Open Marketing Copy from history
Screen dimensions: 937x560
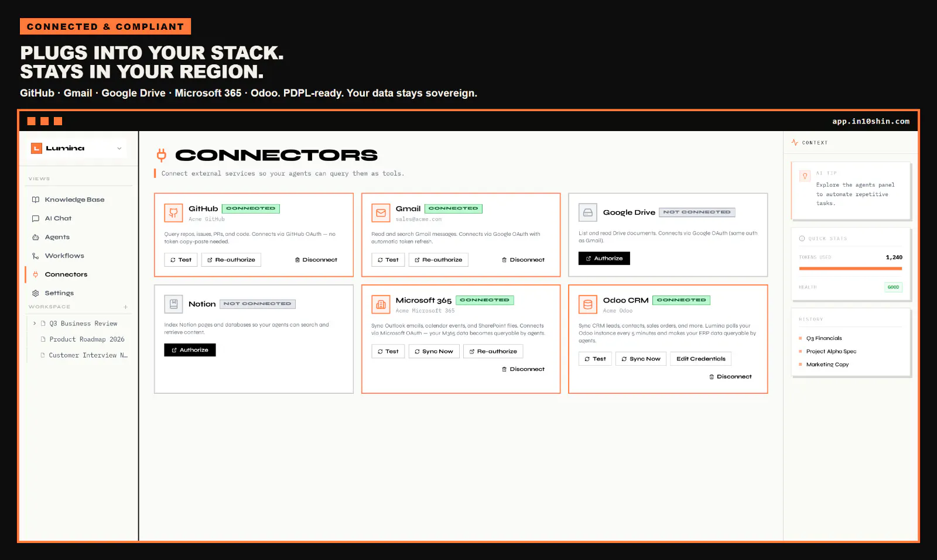pyautogui.click(x=827, y=365)
